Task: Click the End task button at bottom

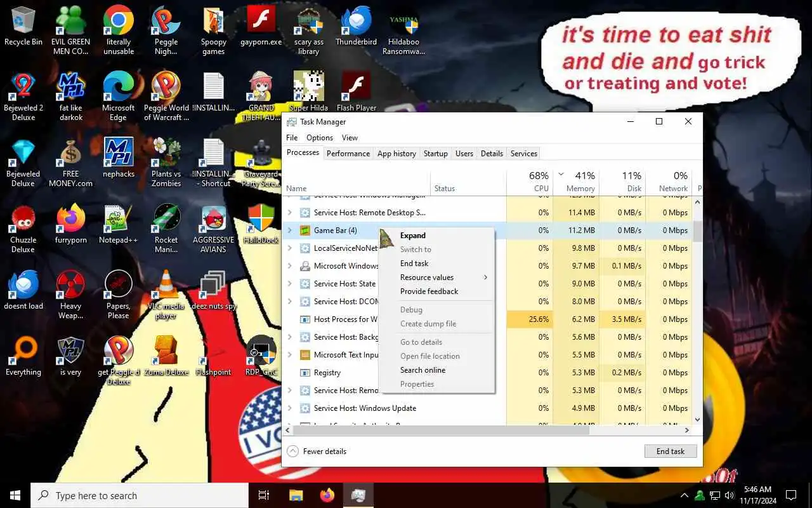Action: pos(671,451)
